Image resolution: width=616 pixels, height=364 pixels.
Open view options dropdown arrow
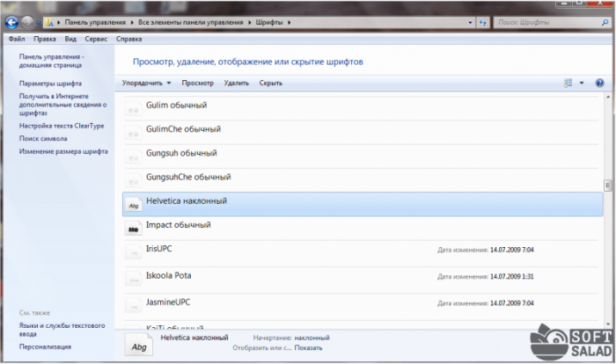[582, 83]
